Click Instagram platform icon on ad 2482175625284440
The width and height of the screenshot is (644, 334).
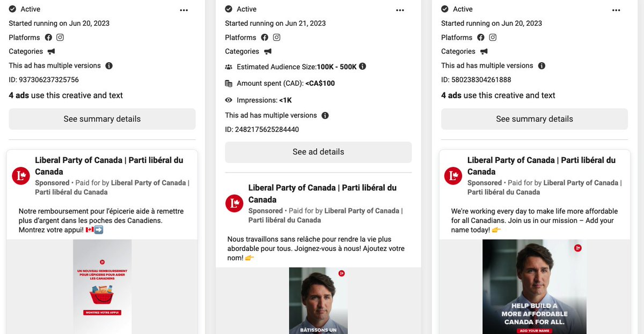coord(276,38)
